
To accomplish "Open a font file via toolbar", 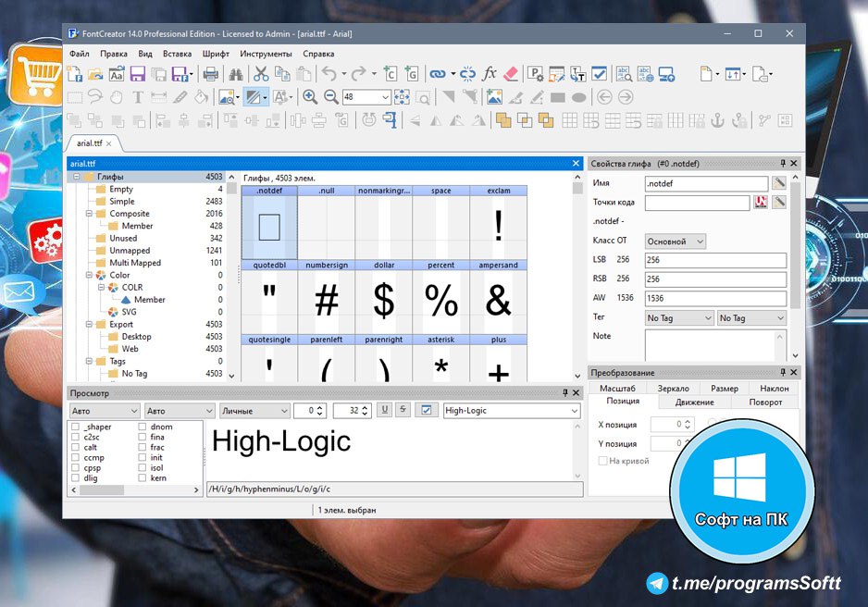I will point(95,74).
